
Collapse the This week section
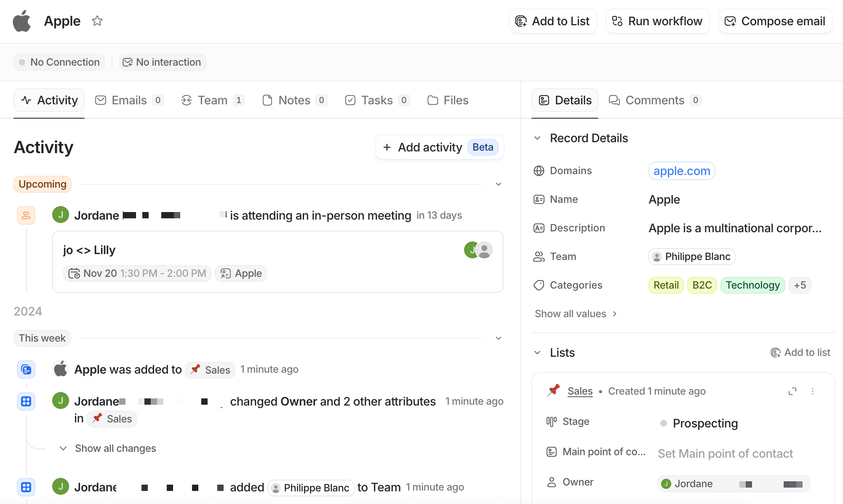click(x=499, y=338)
